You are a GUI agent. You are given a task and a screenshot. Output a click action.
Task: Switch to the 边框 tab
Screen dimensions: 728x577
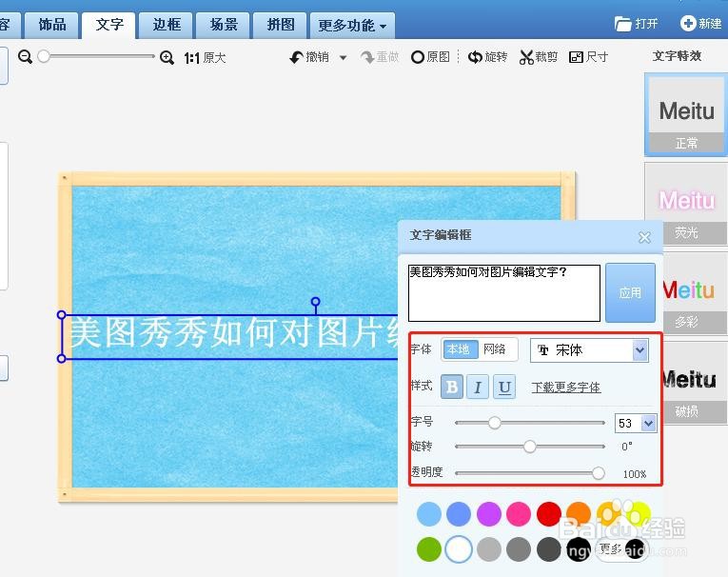(167, 25)
